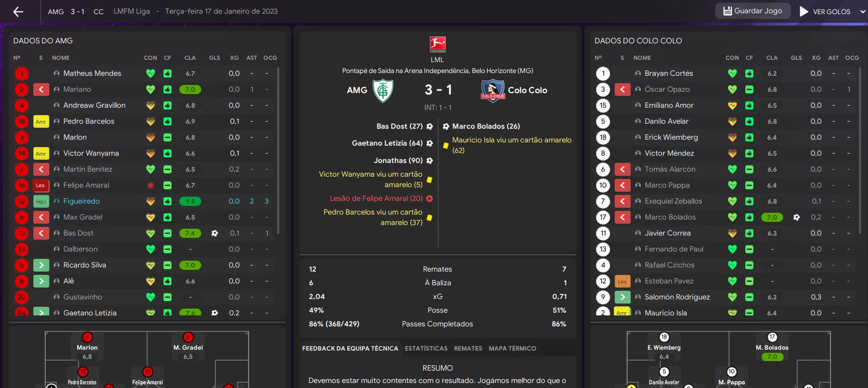Click the Guardar Jogo button
Image resolution: width=868 pixels, height=388 pixels.
click(753, 11)
